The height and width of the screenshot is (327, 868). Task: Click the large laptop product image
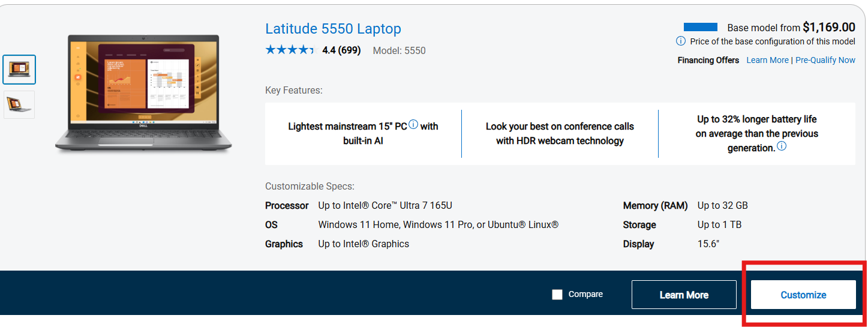143,93
